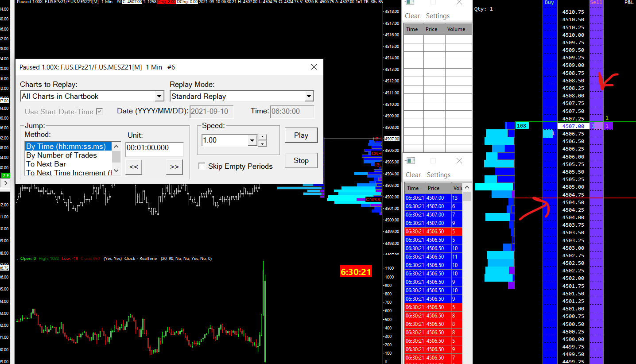This screenshot has width=636, height=364.
Task: Click Sell column cell at 4506.00
Action: pos(596,157)
